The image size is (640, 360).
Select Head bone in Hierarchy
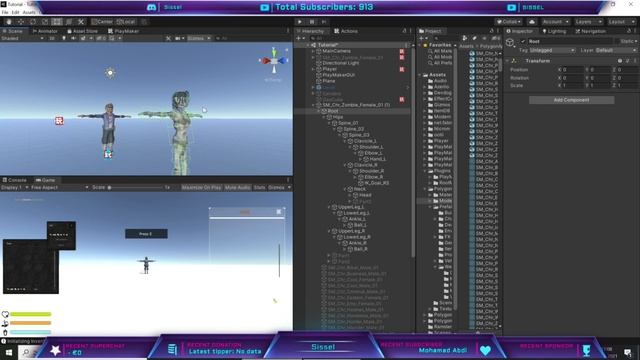(365, 195)
